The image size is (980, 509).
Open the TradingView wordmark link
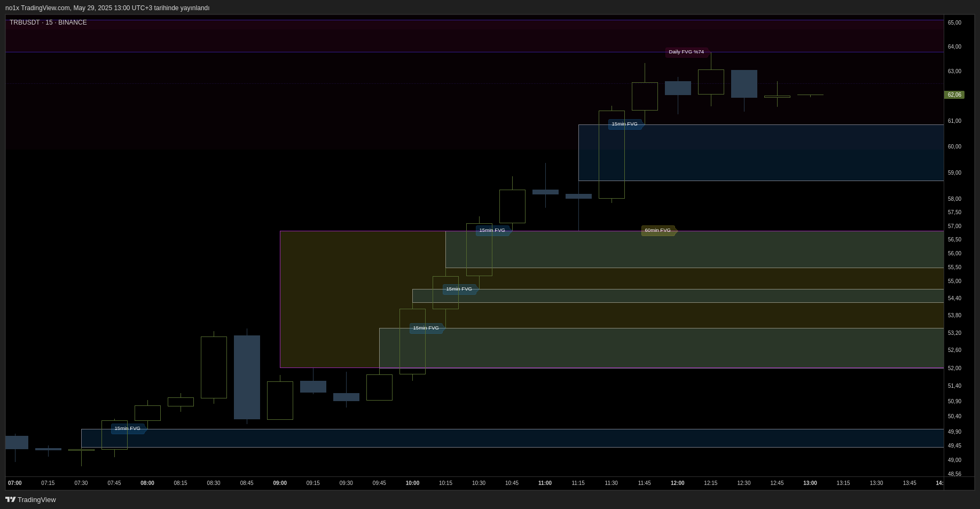tap(36, 500)
